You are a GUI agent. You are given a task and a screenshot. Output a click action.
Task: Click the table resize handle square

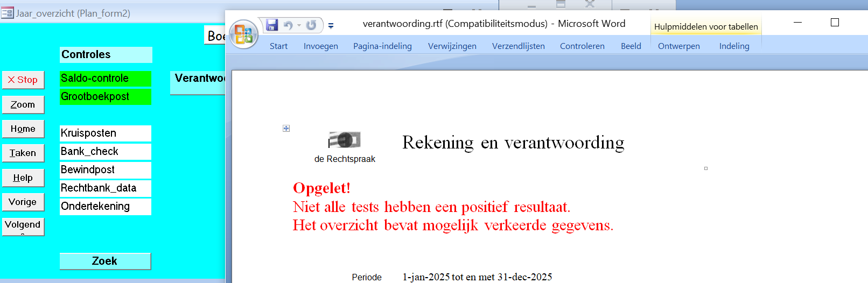point(706,168)
